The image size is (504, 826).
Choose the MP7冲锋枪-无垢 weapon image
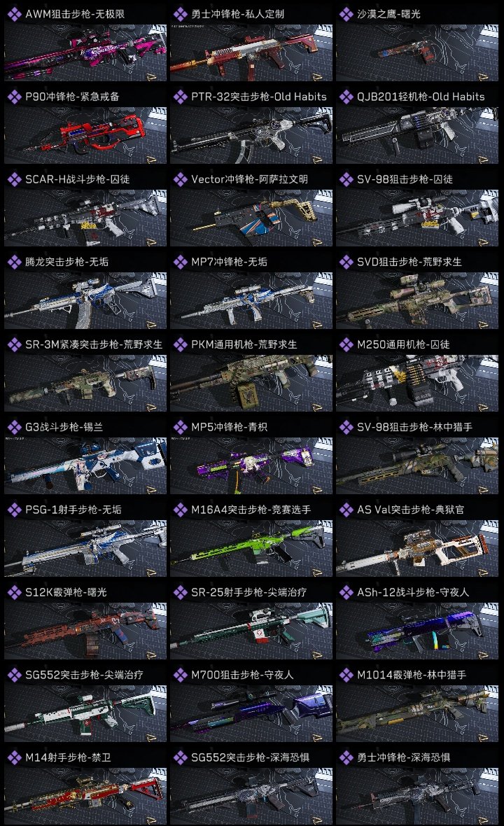pos(251,300)
